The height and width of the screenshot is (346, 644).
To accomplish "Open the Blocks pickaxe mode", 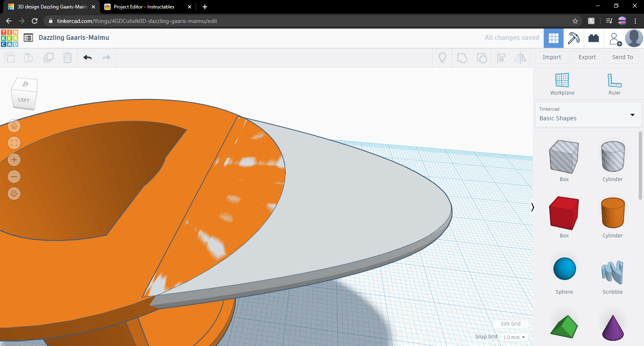I will pos(574,38).
